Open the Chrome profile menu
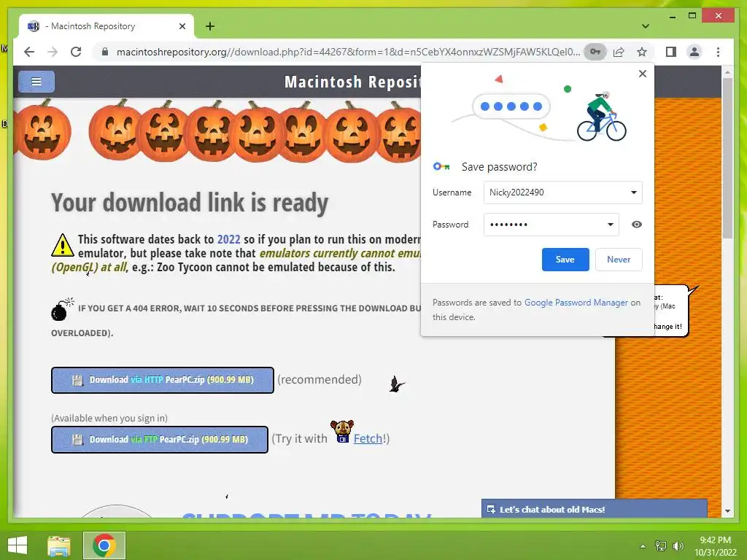 [x=694, y=52]
